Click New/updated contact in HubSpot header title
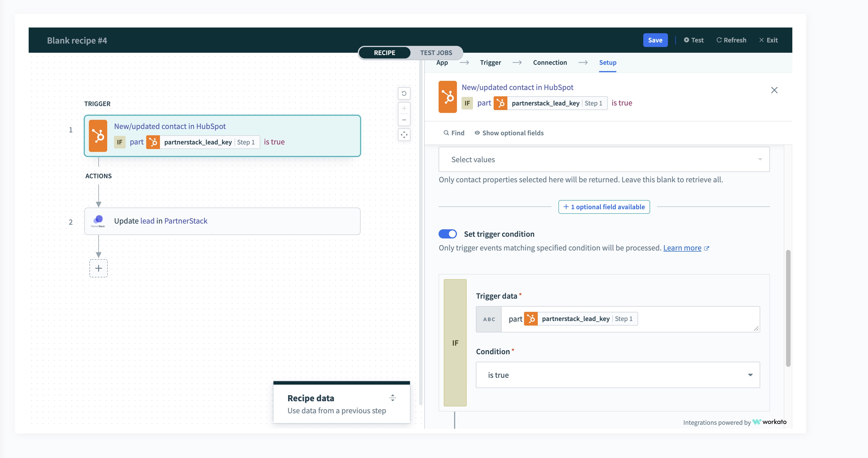This screenshot has width=868, height=458. pos(517,87)
